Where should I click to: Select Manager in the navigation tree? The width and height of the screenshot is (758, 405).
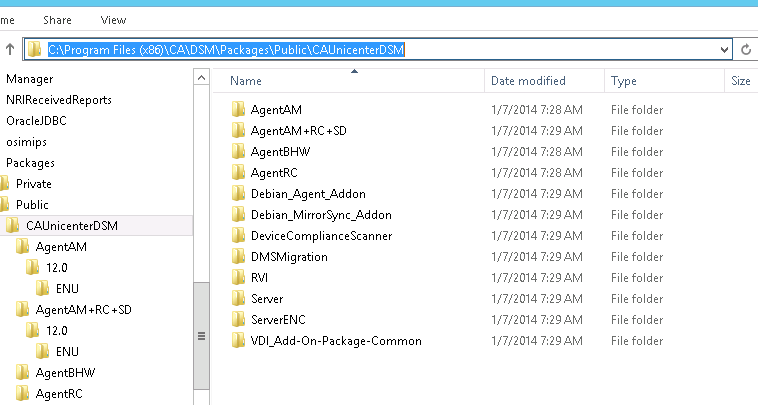pyautogui.click(x=29, y=79)
